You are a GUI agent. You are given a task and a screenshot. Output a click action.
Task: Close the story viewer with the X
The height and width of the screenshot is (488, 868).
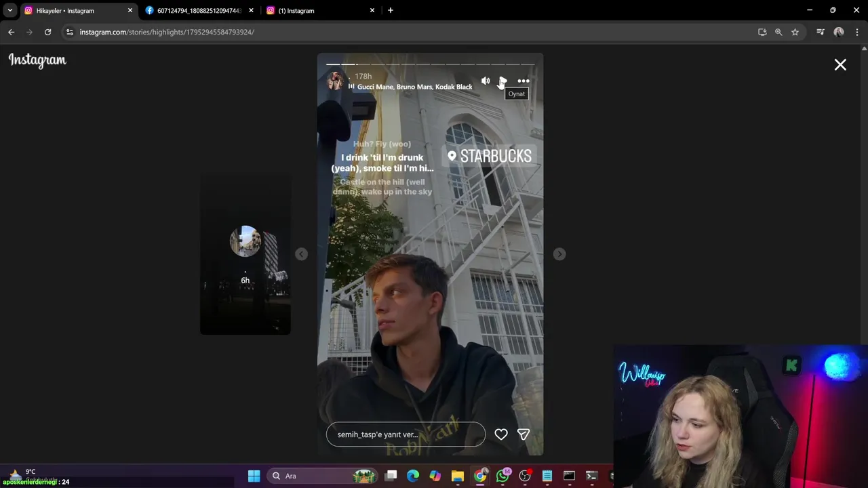tap(840, 65)
